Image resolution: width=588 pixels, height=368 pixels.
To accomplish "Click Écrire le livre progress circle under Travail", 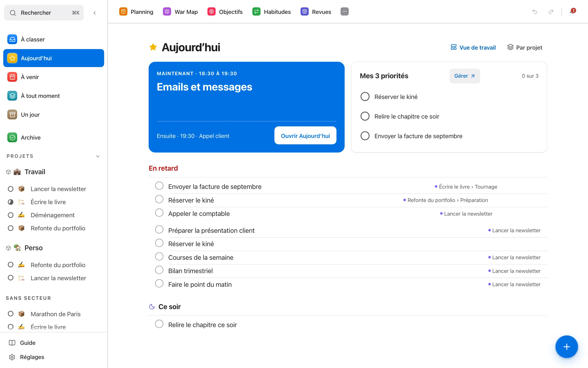I will tap(11, 202).
